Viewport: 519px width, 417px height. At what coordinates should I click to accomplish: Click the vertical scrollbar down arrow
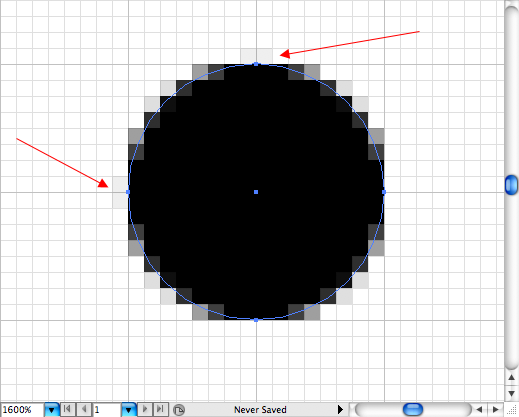(511, 394)
